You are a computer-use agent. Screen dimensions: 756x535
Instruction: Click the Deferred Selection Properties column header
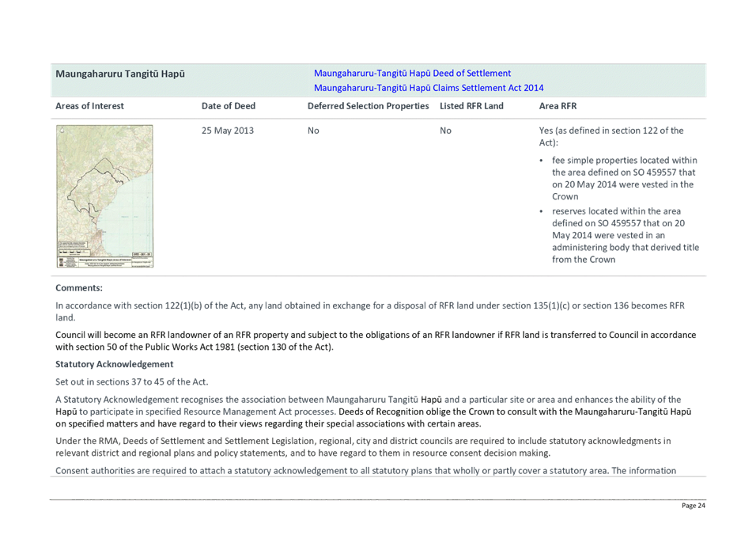click(369, 106)
